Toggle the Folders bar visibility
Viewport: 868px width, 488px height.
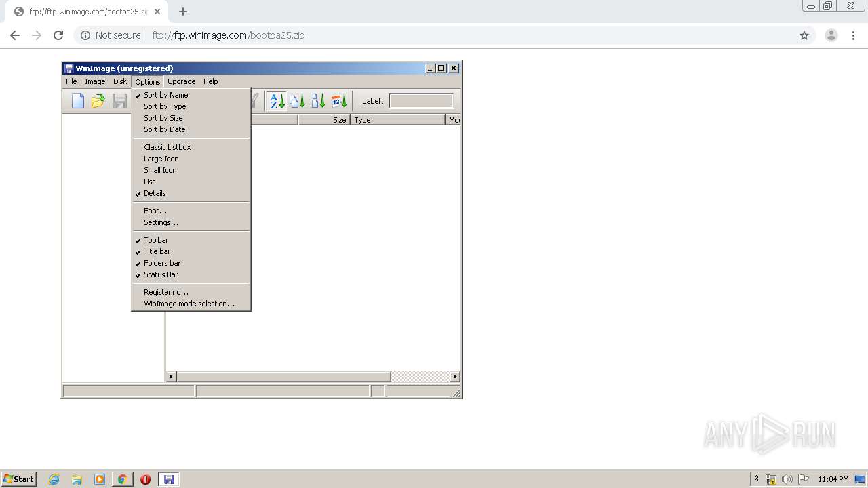click(191, 263)
